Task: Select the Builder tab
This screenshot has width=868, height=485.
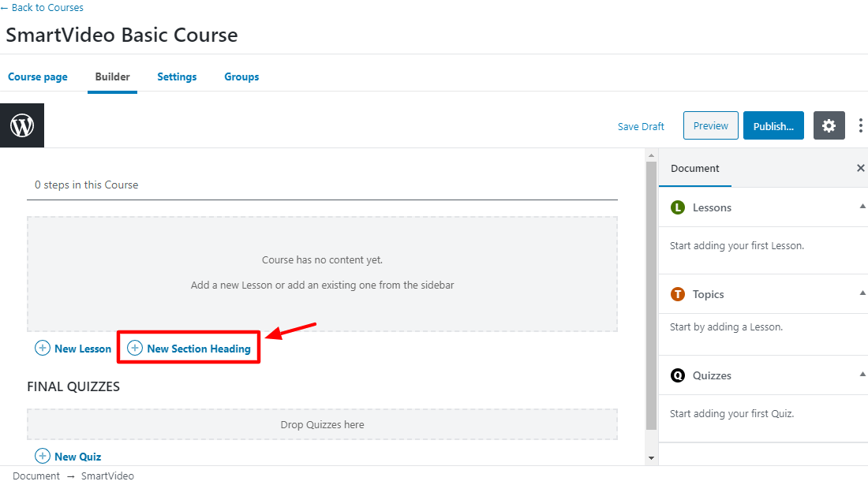Action: coord(112,76)
